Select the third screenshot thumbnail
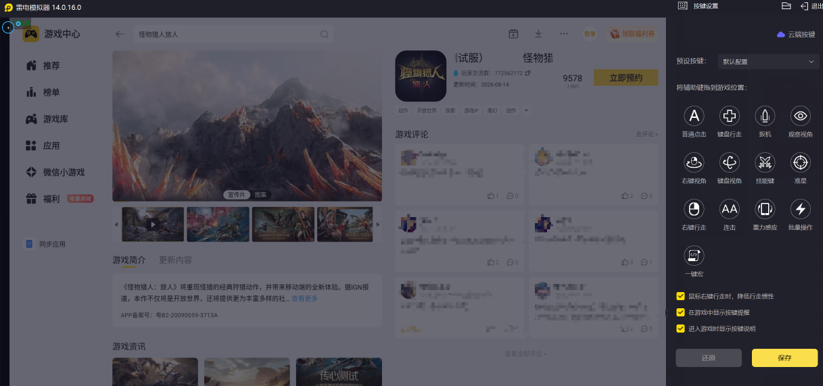This screenshot has height=386, width=823. point(283,224)
